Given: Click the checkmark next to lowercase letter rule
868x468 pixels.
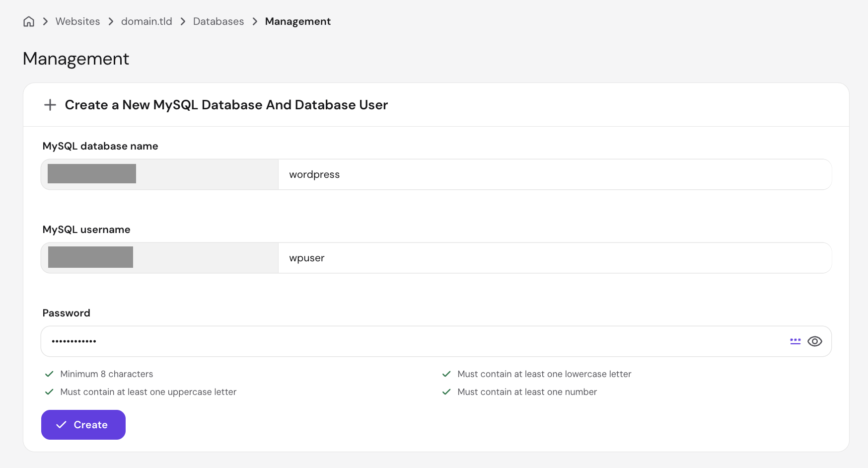Looking at the screenshot, I should click(x=446, y=374).
